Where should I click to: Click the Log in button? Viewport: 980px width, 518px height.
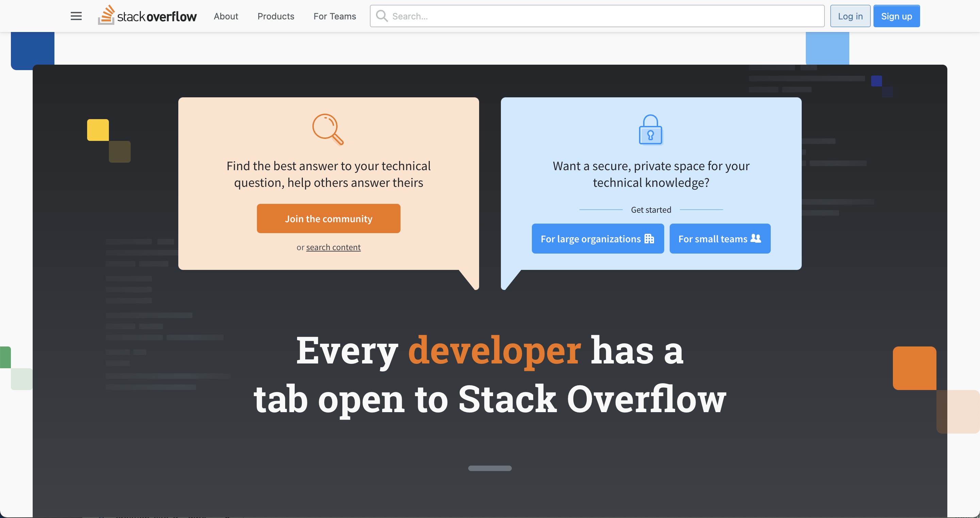tap(850, 16)
